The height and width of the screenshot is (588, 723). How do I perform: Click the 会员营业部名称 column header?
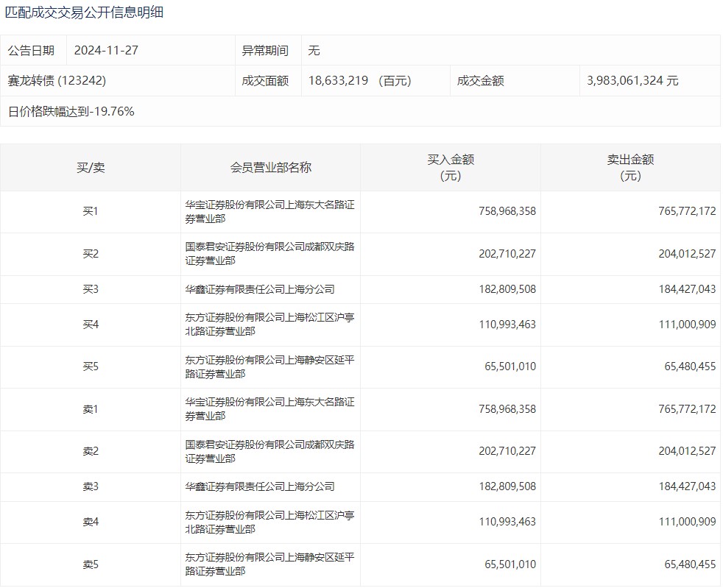point(270,168)
